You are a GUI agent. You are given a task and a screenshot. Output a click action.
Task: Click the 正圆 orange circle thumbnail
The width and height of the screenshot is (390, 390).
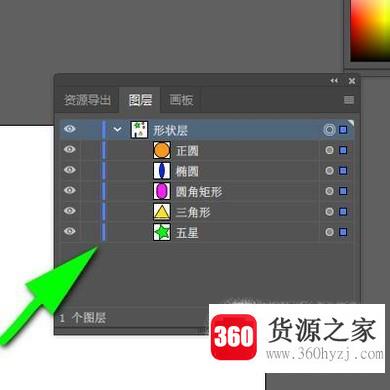162,150
